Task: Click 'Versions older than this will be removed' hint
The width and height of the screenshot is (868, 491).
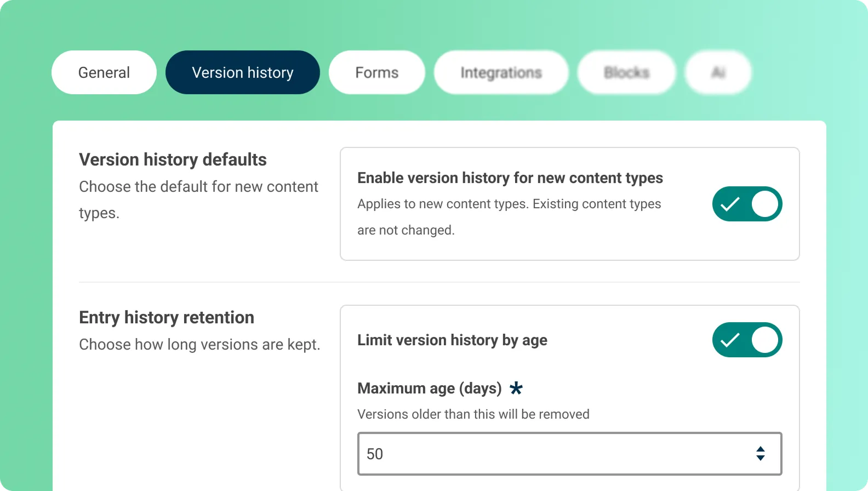Action: [473, 414]
